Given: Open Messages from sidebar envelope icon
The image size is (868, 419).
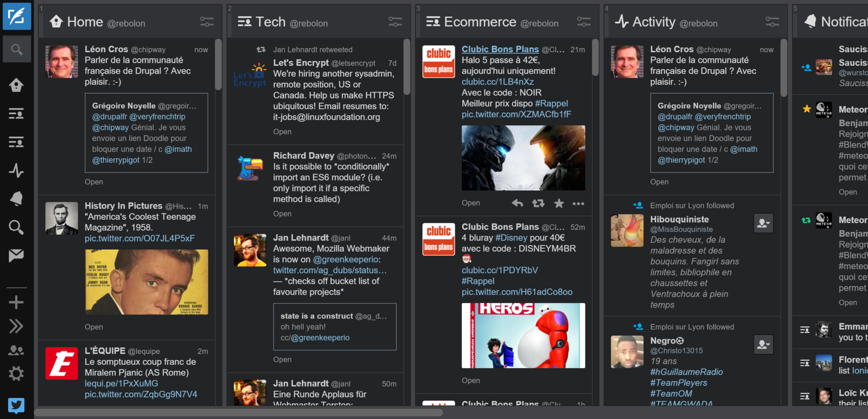Looking at the screenshot, I should (x=16, y=255).
